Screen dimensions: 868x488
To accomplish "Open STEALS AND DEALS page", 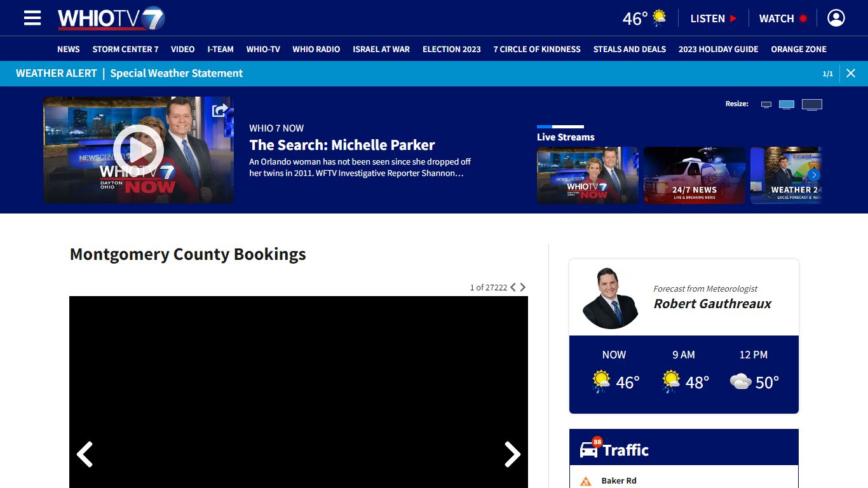I will [x=630, y=49].
